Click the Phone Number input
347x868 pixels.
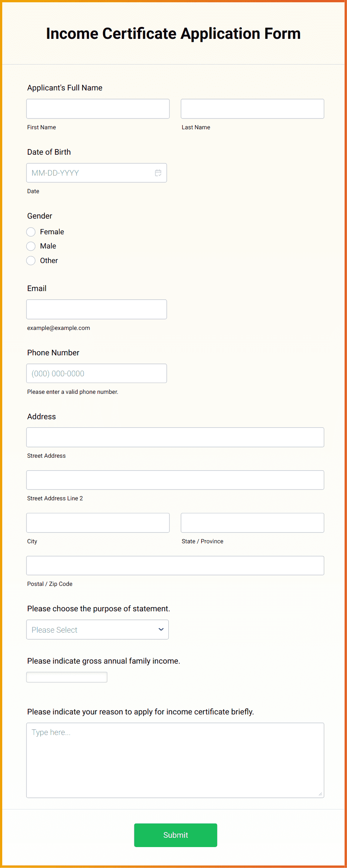click(96, 373)
